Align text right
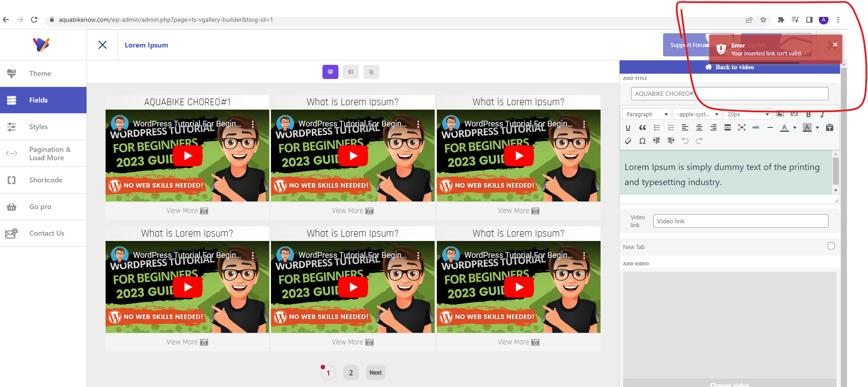Image resolution: width=868 pixels, height=387 pixels. pos(713,127)
